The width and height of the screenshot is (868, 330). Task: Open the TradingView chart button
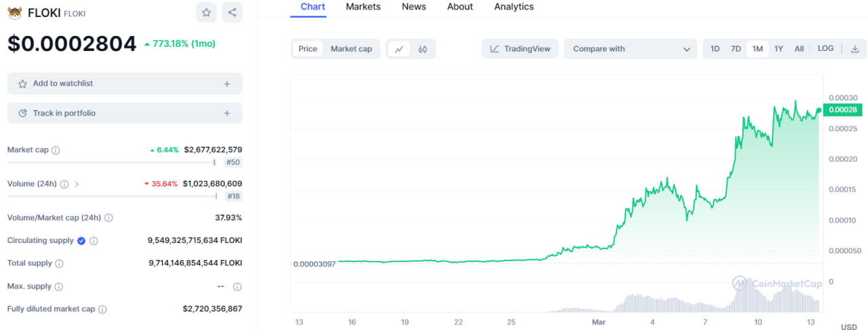tap(520, 49)
